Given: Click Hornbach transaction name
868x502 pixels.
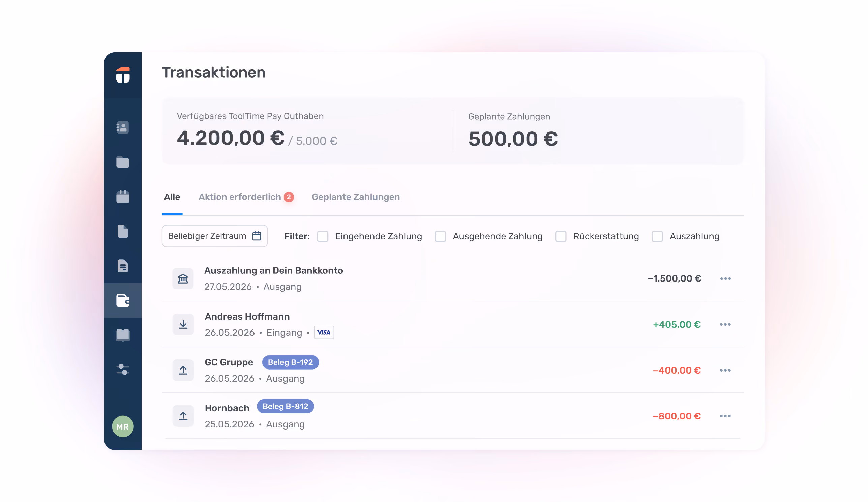Looking at the screenshot, I should pyautogui.click(x=227, y=408).
